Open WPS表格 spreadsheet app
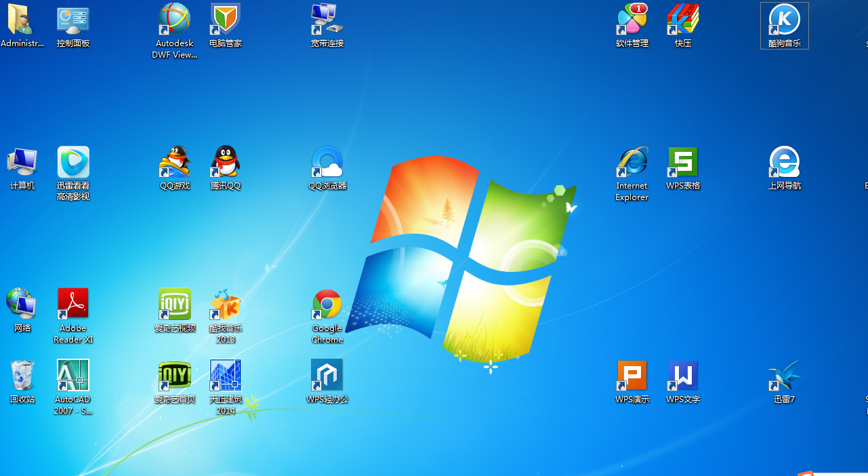 point(683,163)
